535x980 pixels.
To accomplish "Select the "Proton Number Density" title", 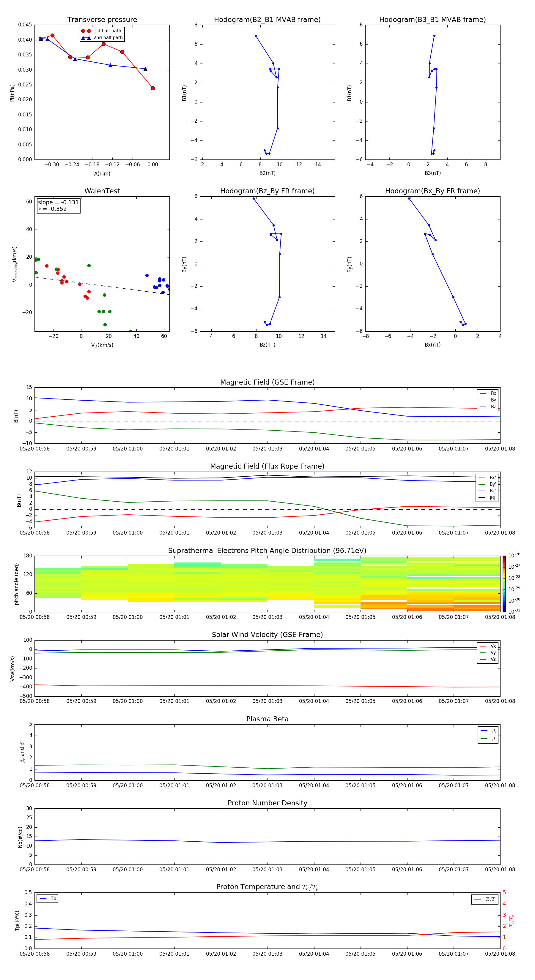I will (x=267, y=803).
